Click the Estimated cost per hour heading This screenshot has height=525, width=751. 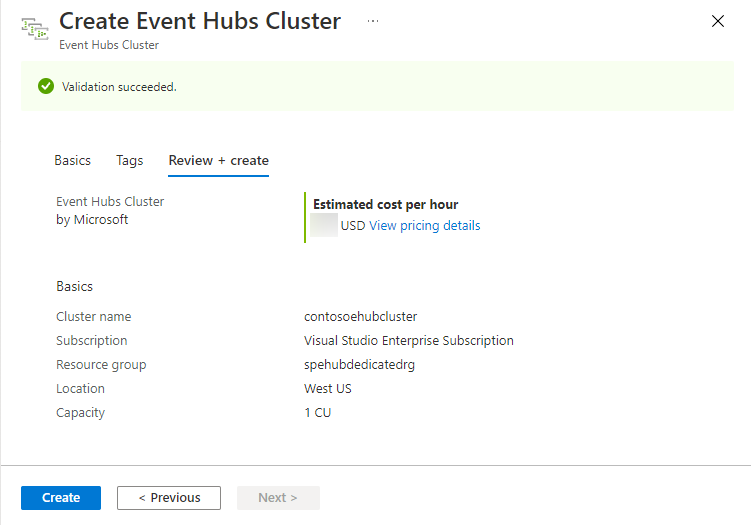tap(385, 204)
